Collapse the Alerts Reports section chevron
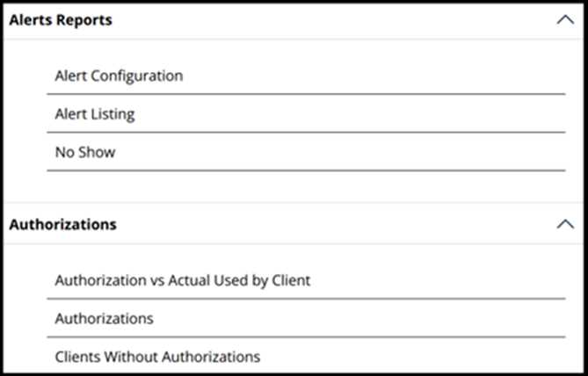 (x=565, y=19)
